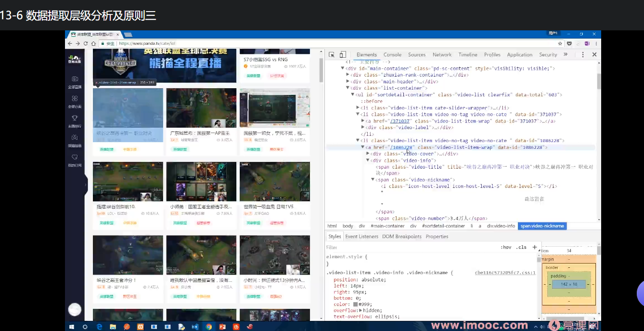
Task: Click the Panda TV logo in the sidebar
Action: (x=75, y=59)
